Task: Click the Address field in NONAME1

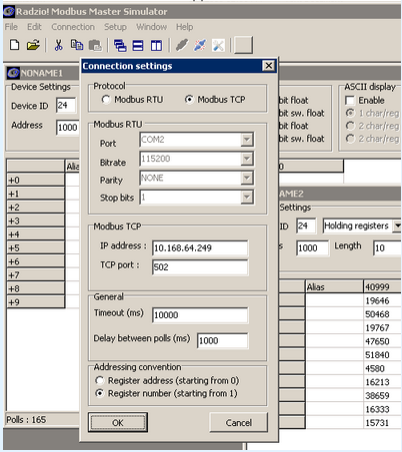Action: 68,127
